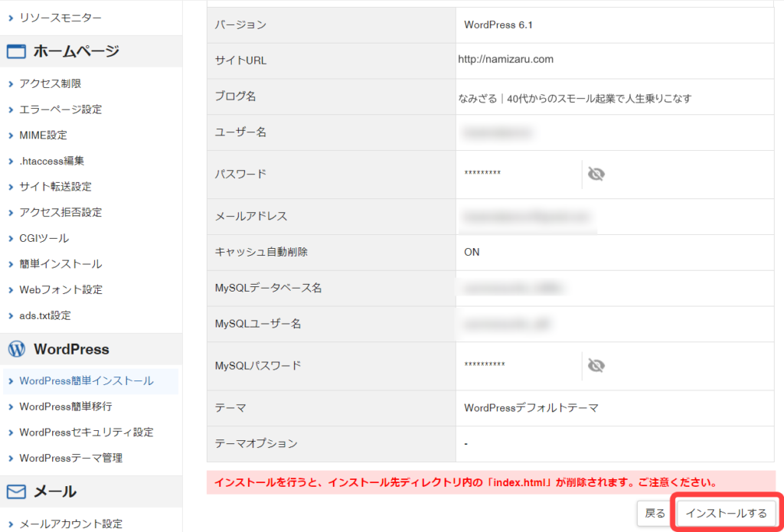Image resolution: width=784 pixels, height=532 pixels.
Task: Open WordPressセキュリティ設定
Action: pos(86,432)
